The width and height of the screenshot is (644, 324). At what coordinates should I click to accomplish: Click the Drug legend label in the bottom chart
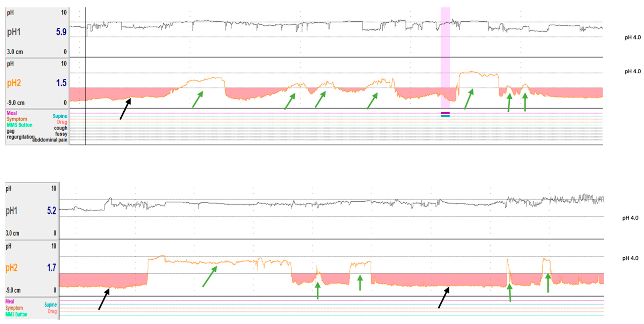pos(52,311)
